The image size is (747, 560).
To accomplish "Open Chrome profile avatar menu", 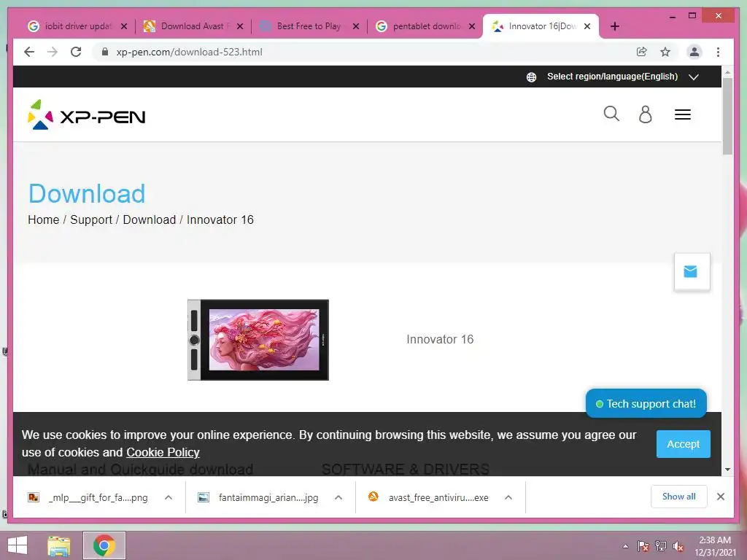I will 694,52.
